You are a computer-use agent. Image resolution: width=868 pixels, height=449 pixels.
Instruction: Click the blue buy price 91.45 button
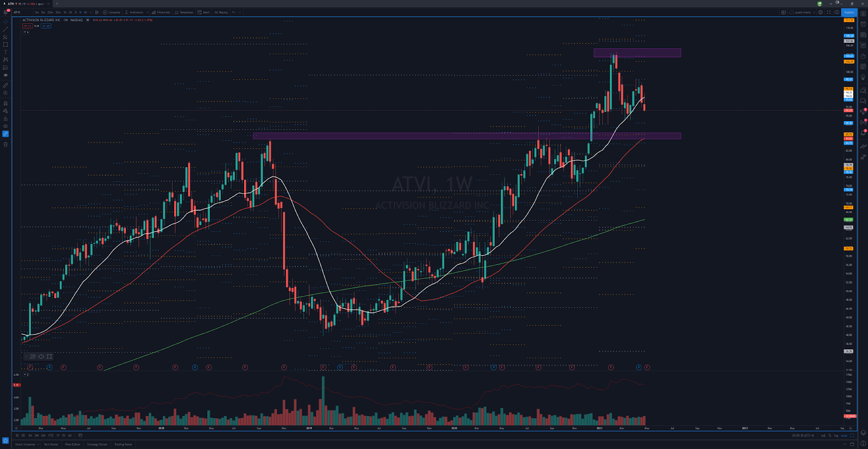coord(46,25)
